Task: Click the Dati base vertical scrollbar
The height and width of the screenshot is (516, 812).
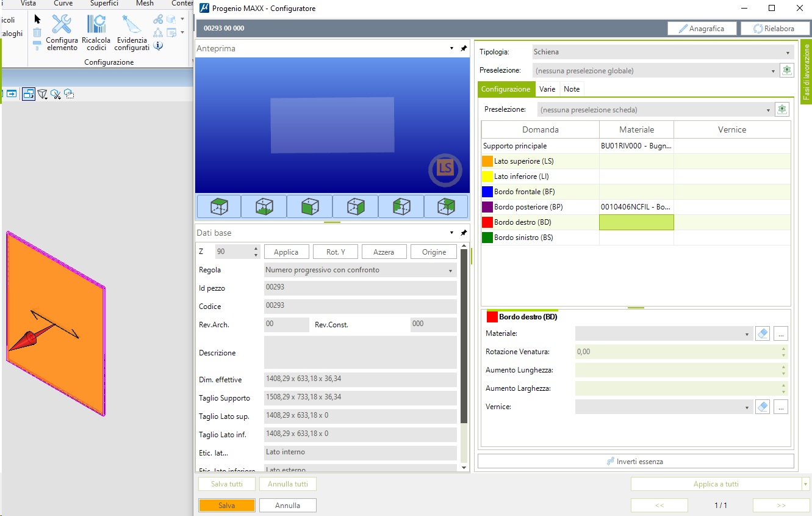Action: coord(464,336)
